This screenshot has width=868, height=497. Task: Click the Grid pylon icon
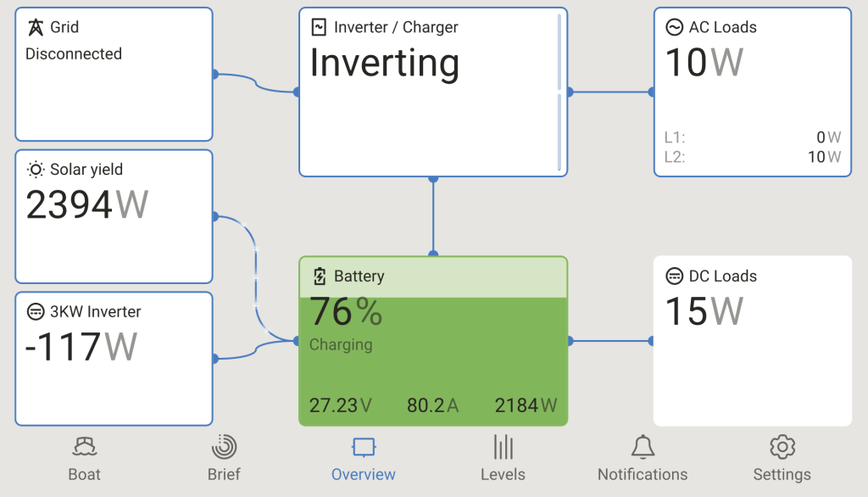click(36, 27)
